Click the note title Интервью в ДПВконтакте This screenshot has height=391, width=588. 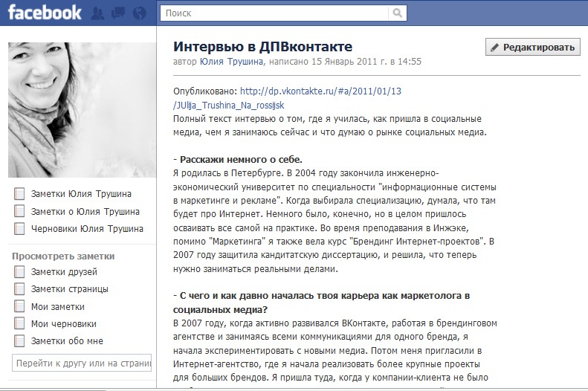point(263,47)
